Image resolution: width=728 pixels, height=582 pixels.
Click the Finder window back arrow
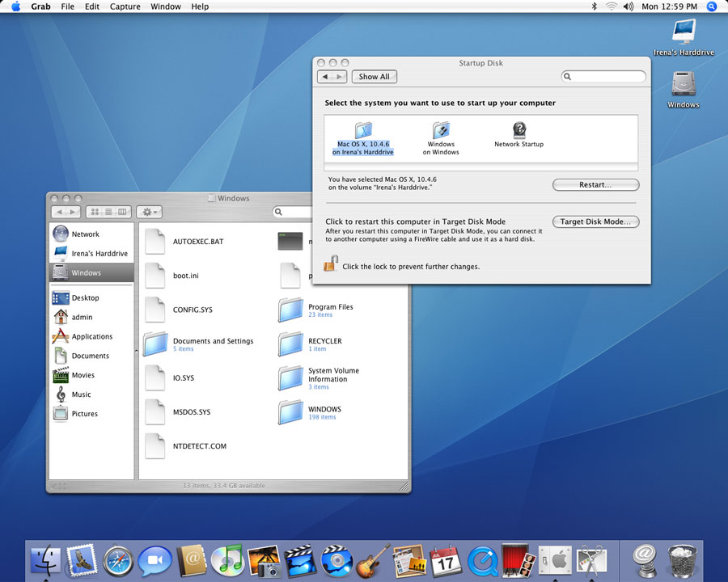pyautogui.click(x=59, y=212)
